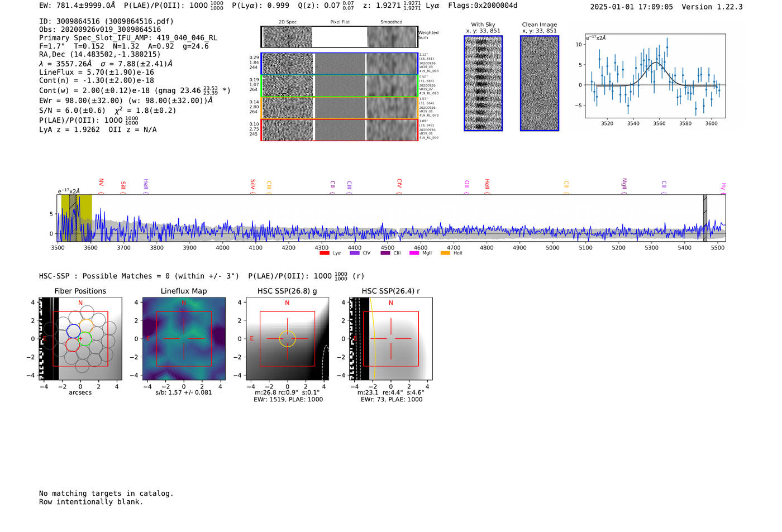
Task: Click the blue fiber circle in Fiber Positions
Action: pos(74,331)
